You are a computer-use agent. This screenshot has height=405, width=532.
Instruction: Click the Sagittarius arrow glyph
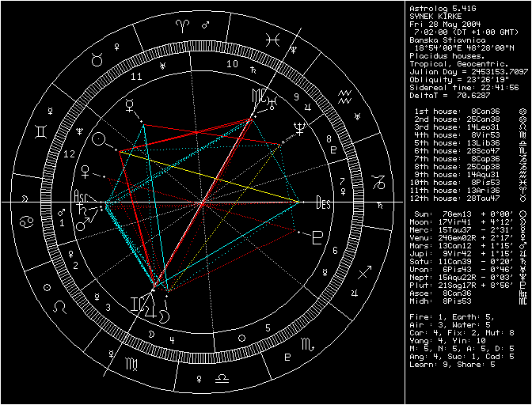pyautogui.click(x=363, y=274)
